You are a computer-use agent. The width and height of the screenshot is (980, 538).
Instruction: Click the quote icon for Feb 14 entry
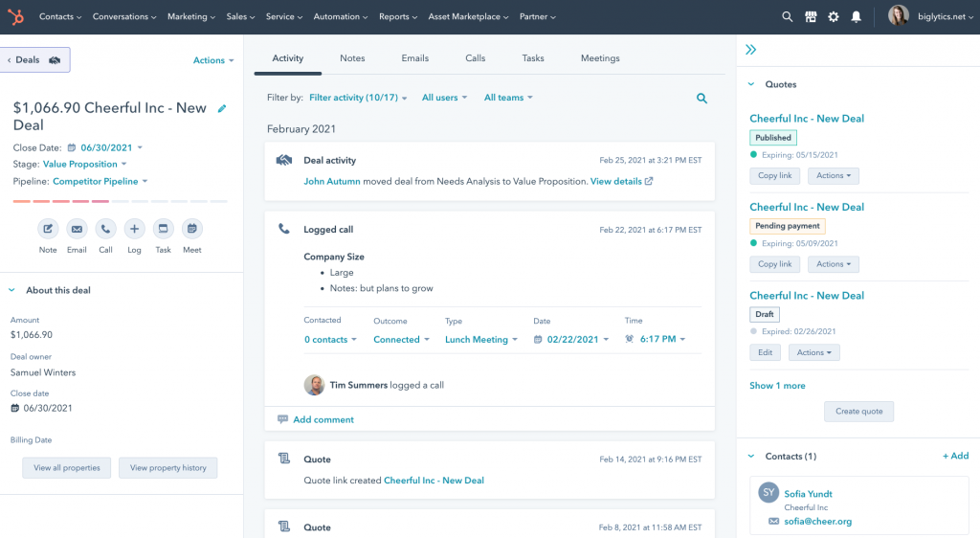[283, 459]
